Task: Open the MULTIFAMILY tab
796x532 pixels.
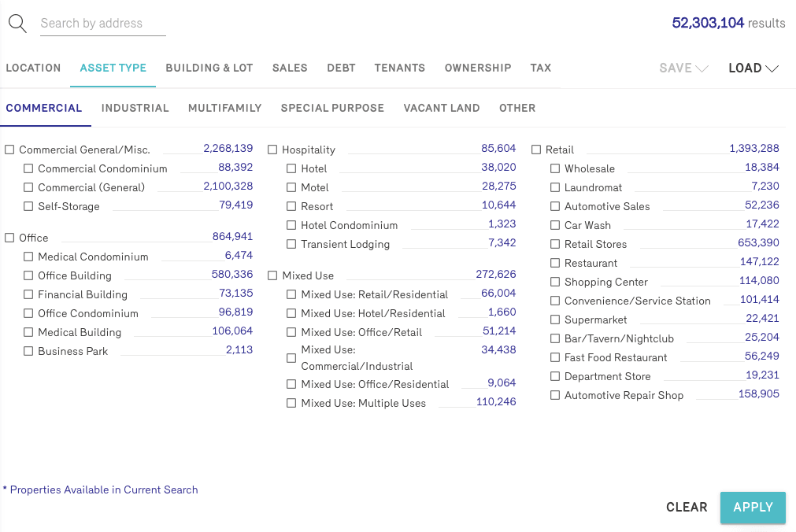Action: tap(224, 108)
